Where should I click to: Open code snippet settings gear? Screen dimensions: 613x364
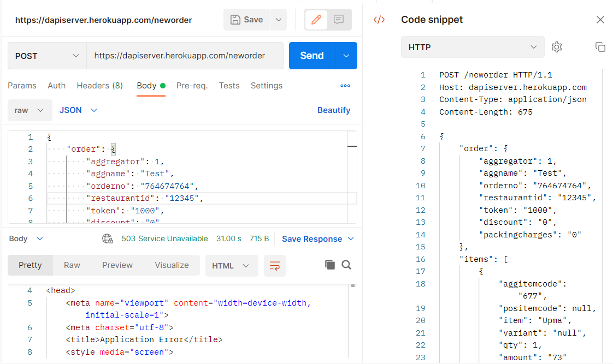(x=557, y=47)
